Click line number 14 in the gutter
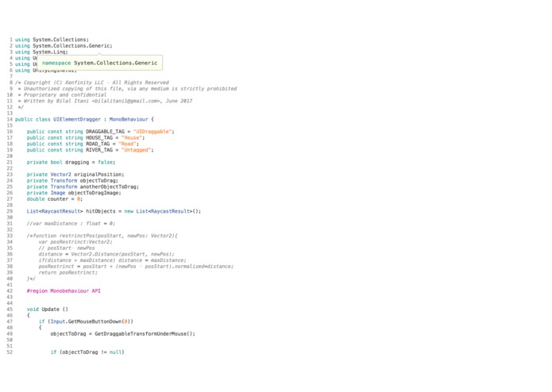The image size is (552, 392). (10, 119)
